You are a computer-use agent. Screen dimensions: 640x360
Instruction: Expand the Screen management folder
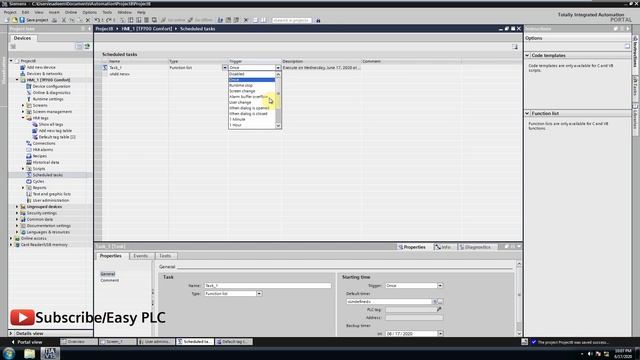[23, 111]
